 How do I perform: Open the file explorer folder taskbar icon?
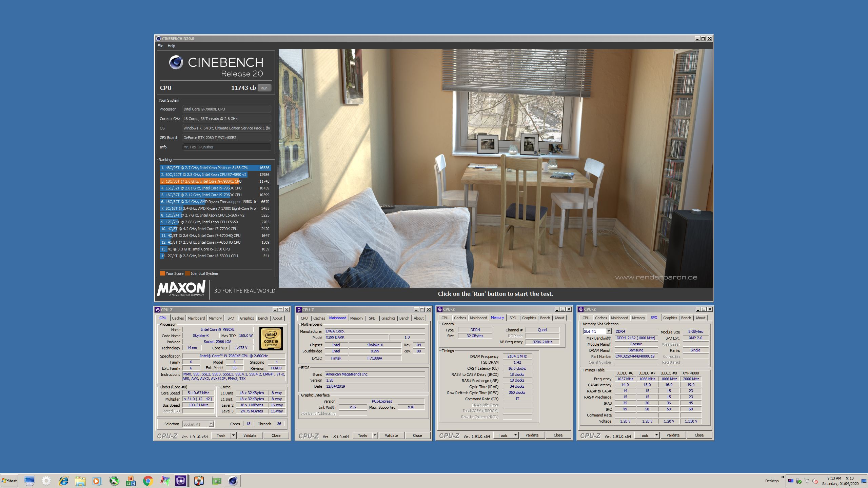pos(80,481)
